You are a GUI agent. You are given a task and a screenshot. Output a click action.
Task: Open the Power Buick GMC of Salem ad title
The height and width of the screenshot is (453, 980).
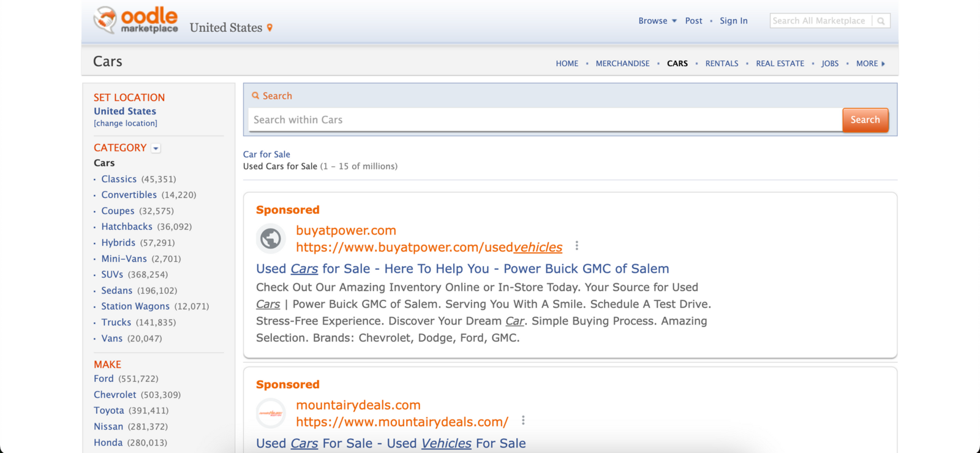tap(462, 268)
